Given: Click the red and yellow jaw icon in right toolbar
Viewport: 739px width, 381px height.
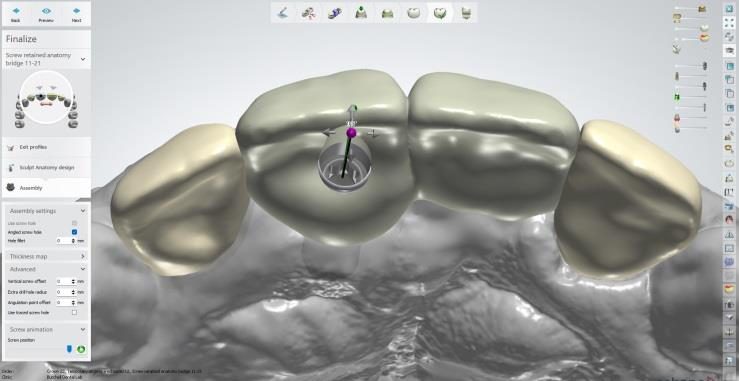Looking at the screenshot, I should pyautogui.click(x=729, y=289).
